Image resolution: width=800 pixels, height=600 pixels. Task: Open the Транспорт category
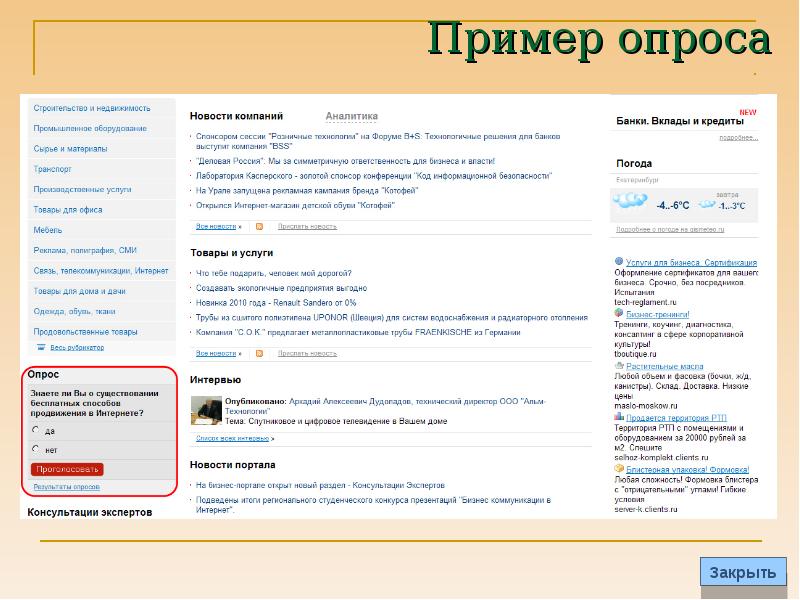(53, 169)
